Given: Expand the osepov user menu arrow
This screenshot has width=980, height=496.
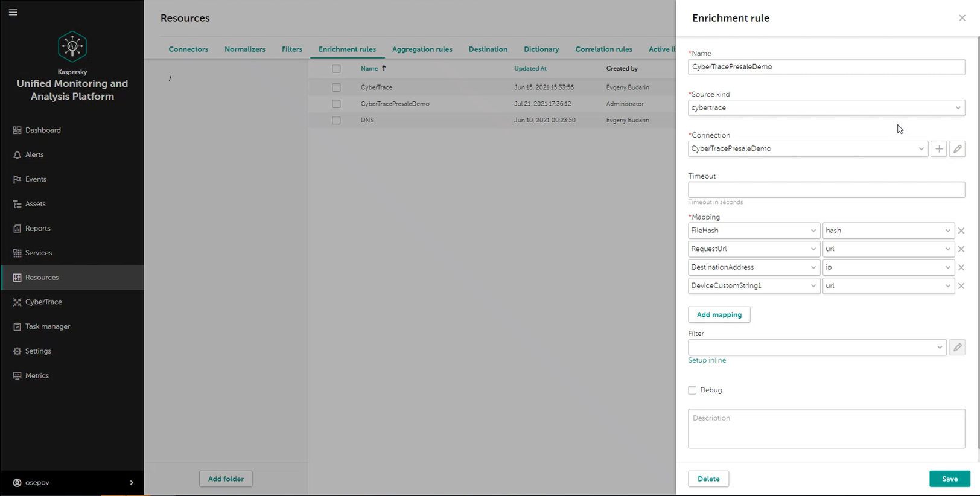Looking at the screenshot, I should (x=132, y=483).
